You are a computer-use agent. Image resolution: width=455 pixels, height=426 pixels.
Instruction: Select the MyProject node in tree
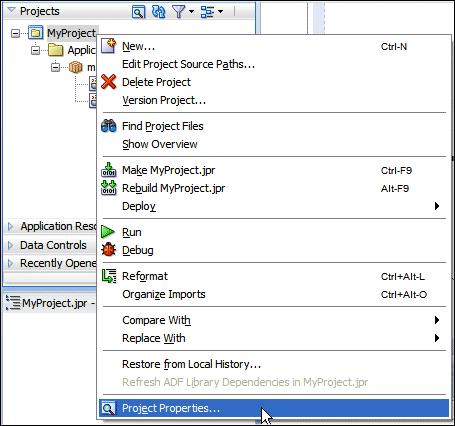(71, 33)
